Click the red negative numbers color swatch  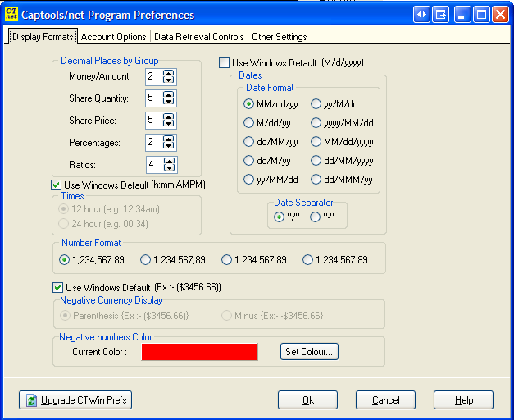coord(200,352)
